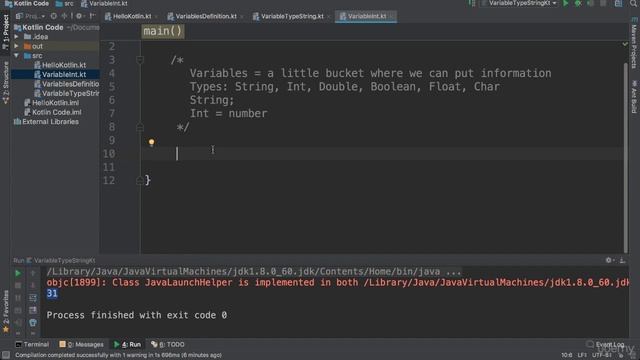Select VariableTypeString file in project tree
Image resolution: width=640 pixels, height=360 pixels.
(x=67, y=93)
